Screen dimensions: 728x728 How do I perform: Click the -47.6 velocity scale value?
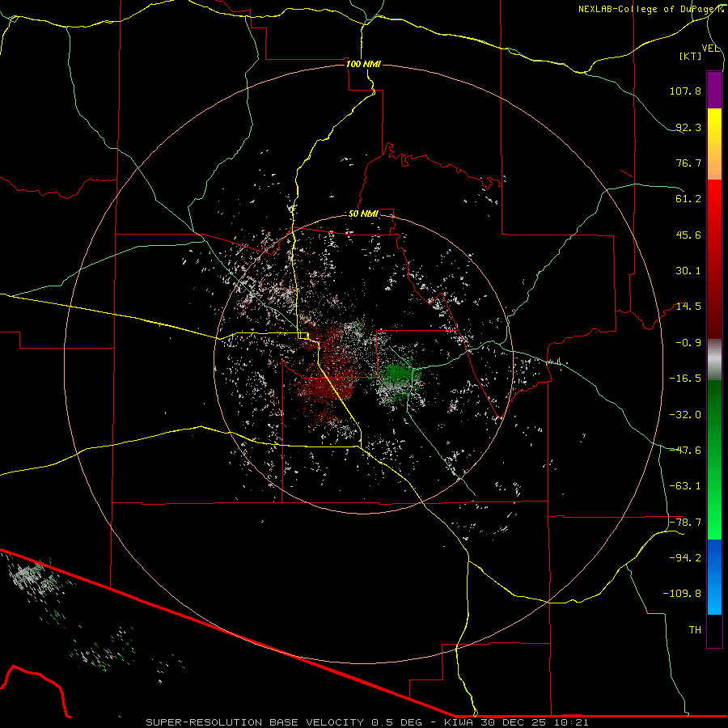tap(685, 451)
